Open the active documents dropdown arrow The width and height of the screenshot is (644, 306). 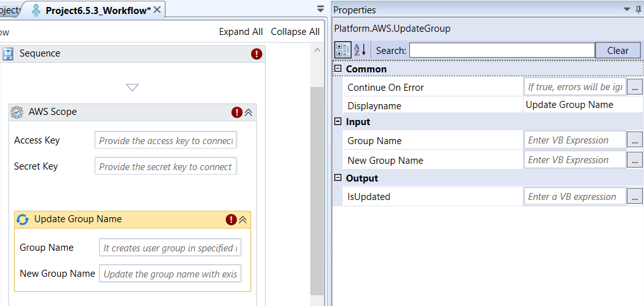pos(320,9)
